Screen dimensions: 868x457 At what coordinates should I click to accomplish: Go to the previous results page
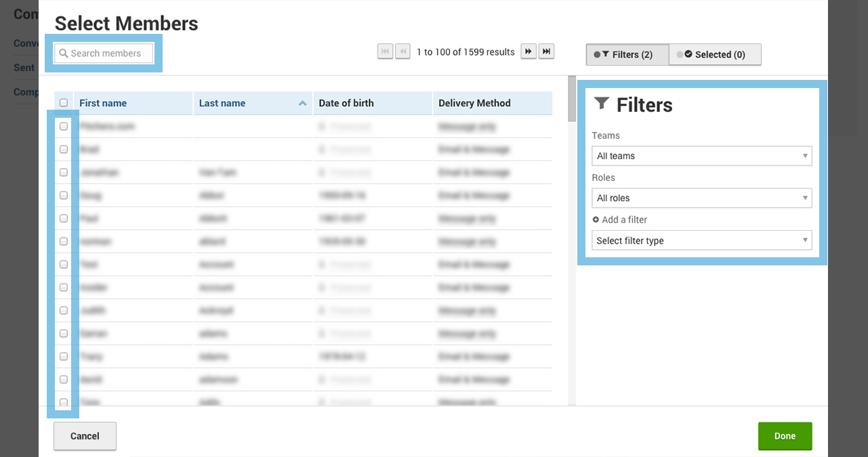click(x=402, y=51)
